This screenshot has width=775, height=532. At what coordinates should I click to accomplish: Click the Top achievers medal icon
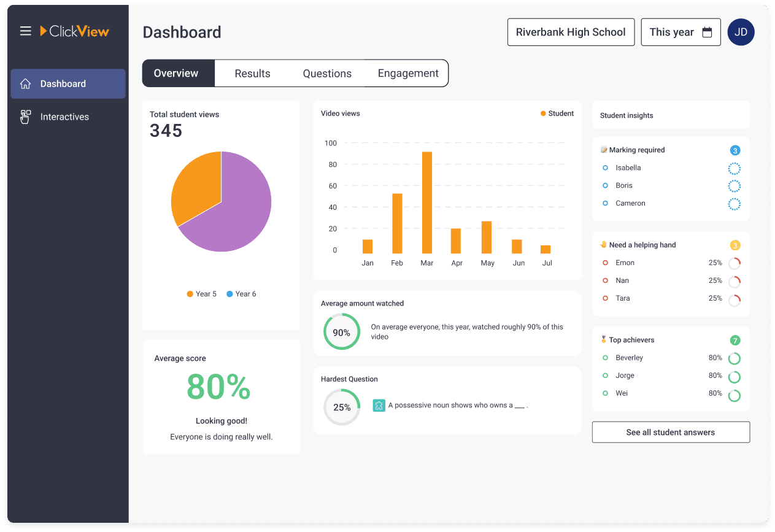[x=604, y=339]
